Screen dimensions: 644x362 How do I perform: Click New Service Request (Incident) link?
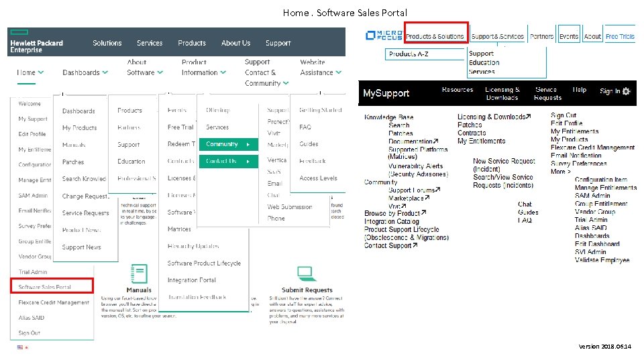(504, 165)
